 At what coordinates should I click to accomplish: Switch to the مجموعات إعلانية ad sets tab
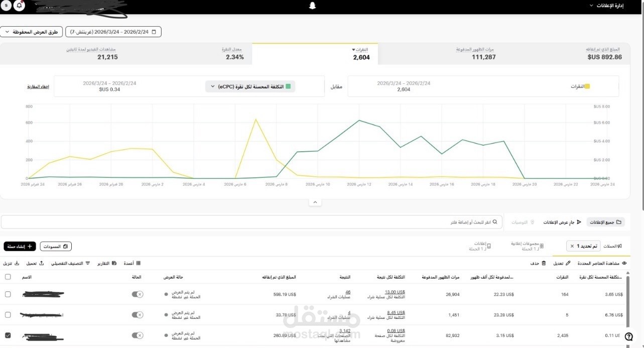coord(527,246)
